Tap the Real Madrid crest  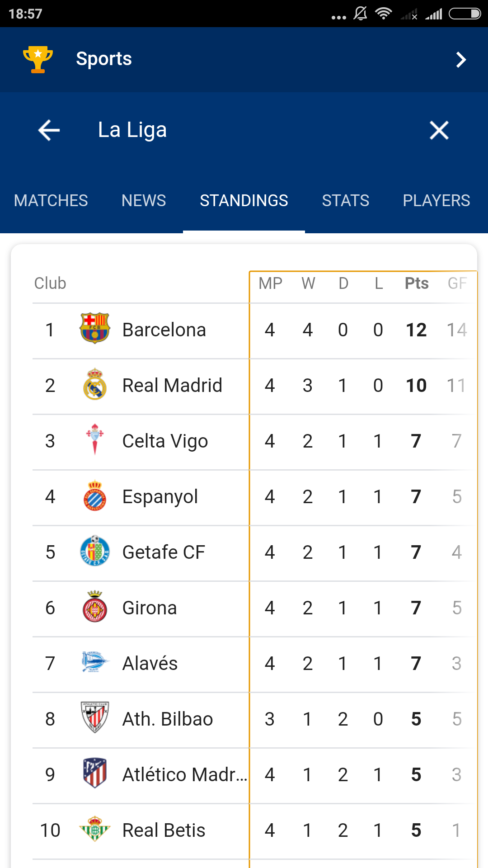(95, 384)
